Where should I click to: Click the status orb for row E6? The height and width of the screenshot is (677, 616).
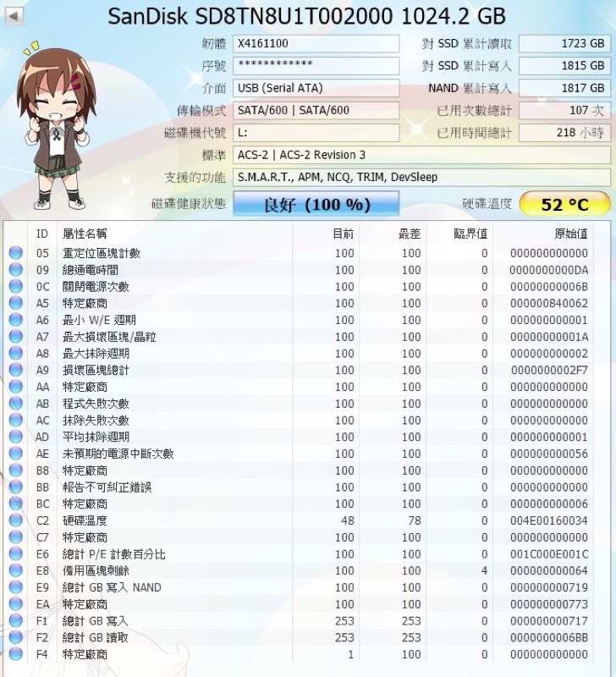click(x=15, y=553)
